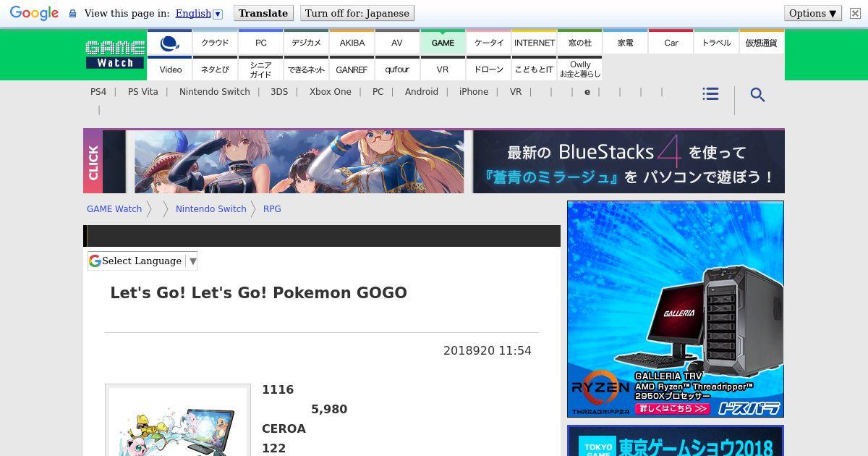Go to VR category in platform nav
The width and height of the screenshot is (868, 456).
pyautogui.click(x=516, y=92)
